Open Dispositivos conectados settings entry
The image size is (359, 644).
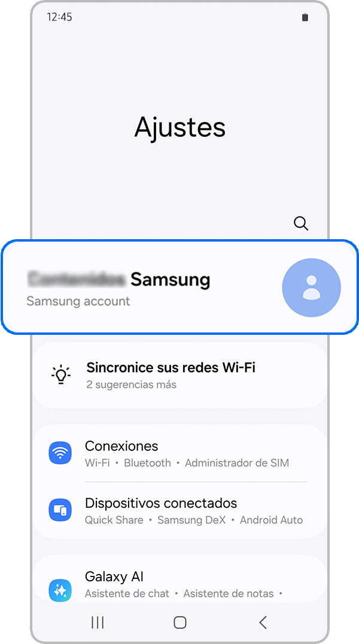click(x=180, y=510)
